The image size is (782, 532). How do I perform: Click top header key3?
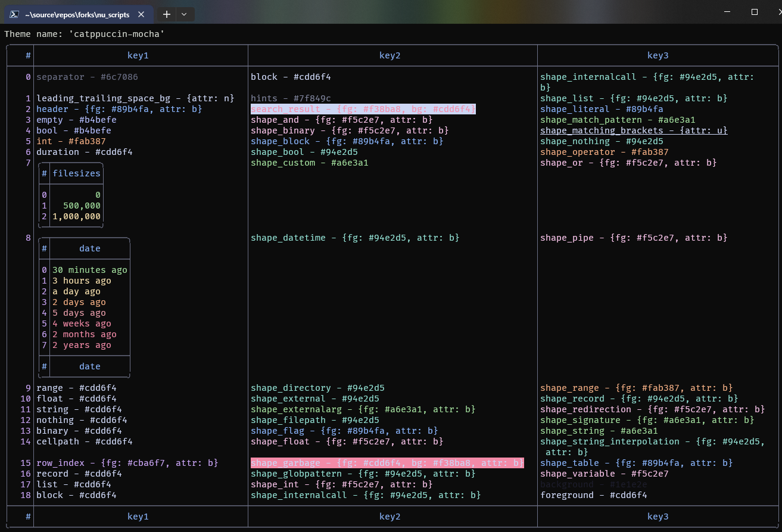[658, 55]
